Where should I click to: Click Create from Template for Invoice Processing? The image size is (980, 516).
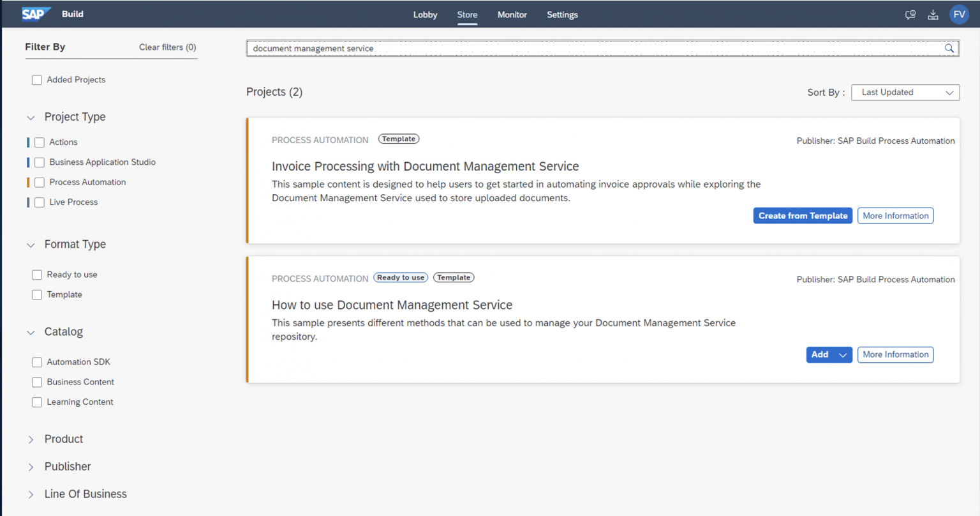[803, 215]
